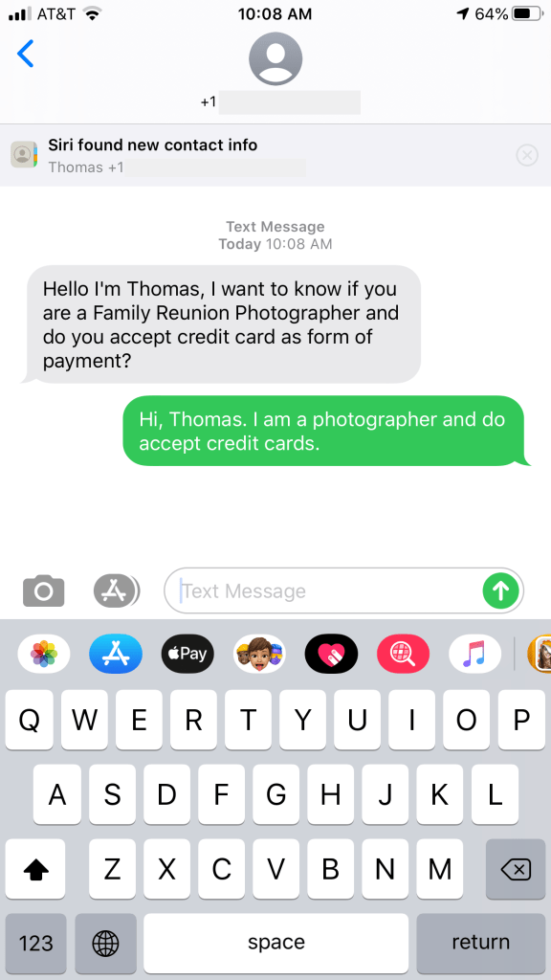Open Photos app in message drawer
551x980 pixels.
(44, 654)
